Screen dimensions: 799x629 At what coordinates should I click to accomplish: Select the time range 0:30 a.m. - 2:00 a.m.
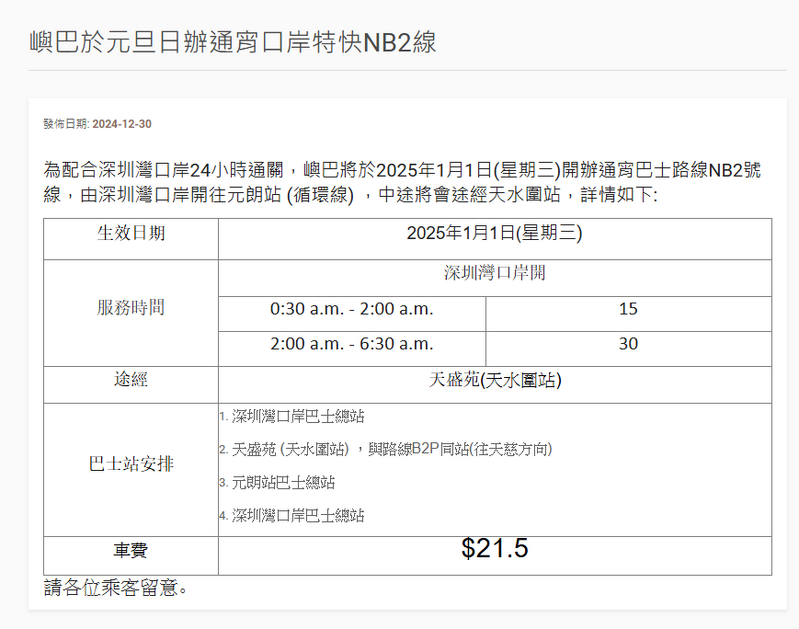(352, 309)
